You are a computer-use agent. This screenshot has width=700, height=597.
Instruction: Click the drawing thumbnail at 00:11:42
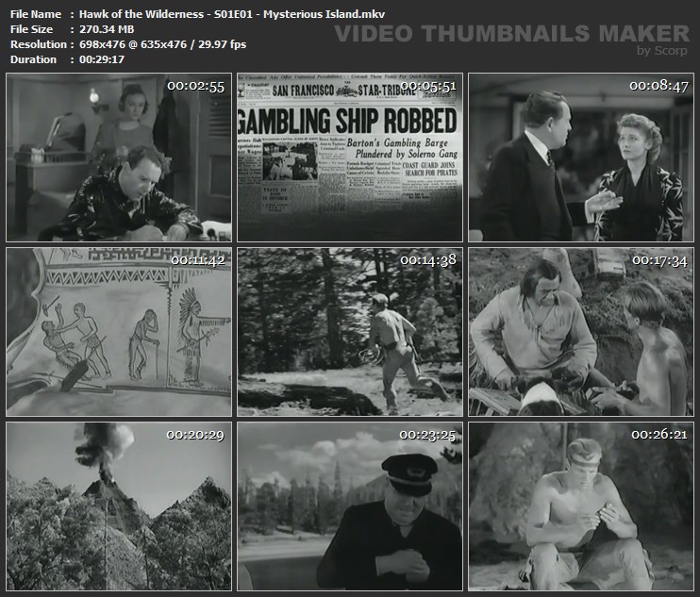tap(119, 332)
